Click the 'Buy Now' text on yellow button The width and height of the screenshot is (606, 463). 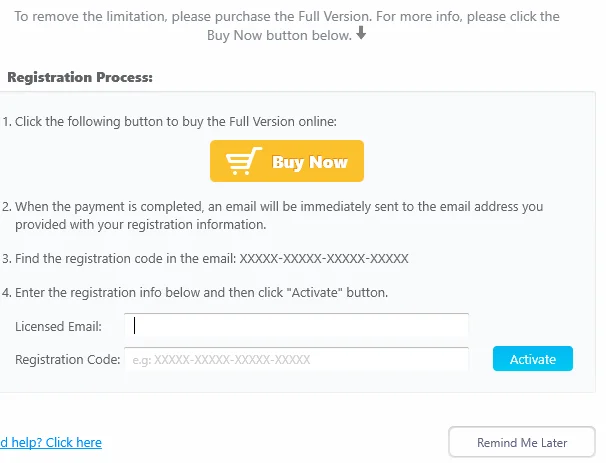coord(310,162)
